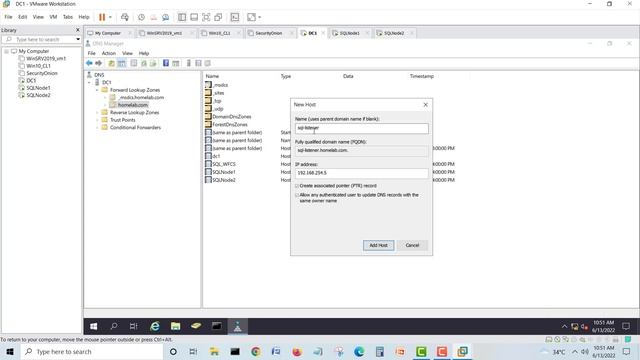Expand _msdcs.homelab.com zone node
640x360 pixels.
[x=105, y=98]
